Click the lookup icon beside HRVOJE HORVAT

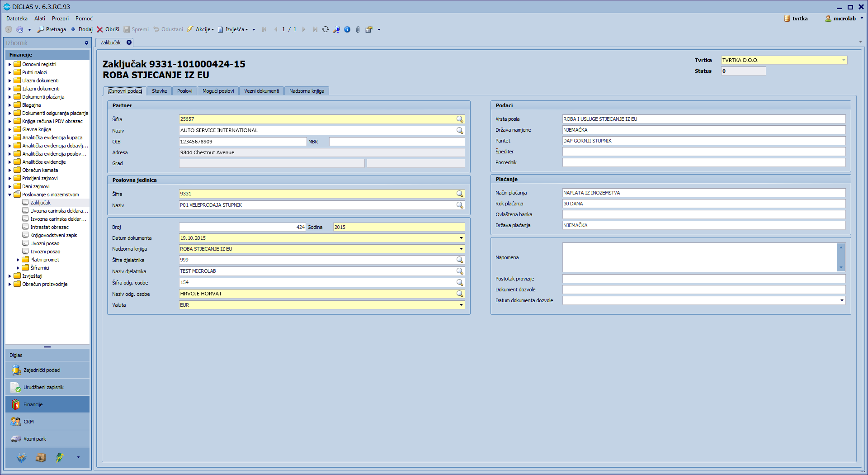click(460, 294)
